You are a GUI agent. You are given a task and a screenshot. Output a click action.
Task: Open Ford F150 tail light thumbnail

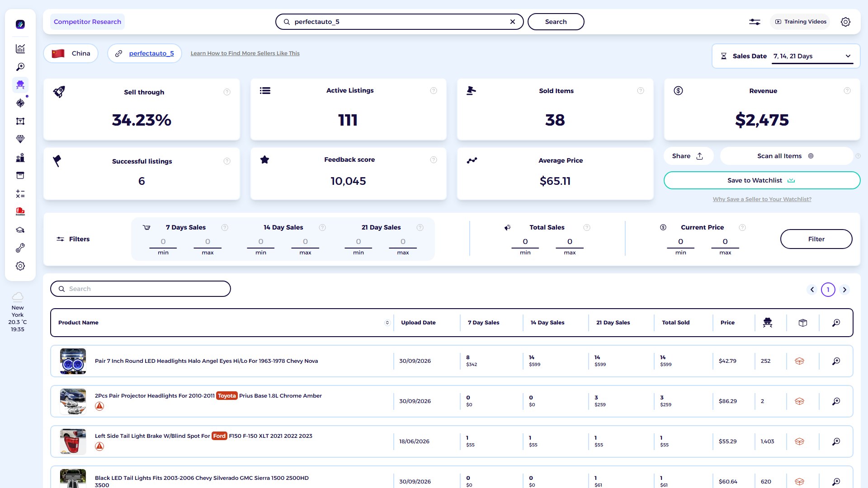[x=73, y=441]
